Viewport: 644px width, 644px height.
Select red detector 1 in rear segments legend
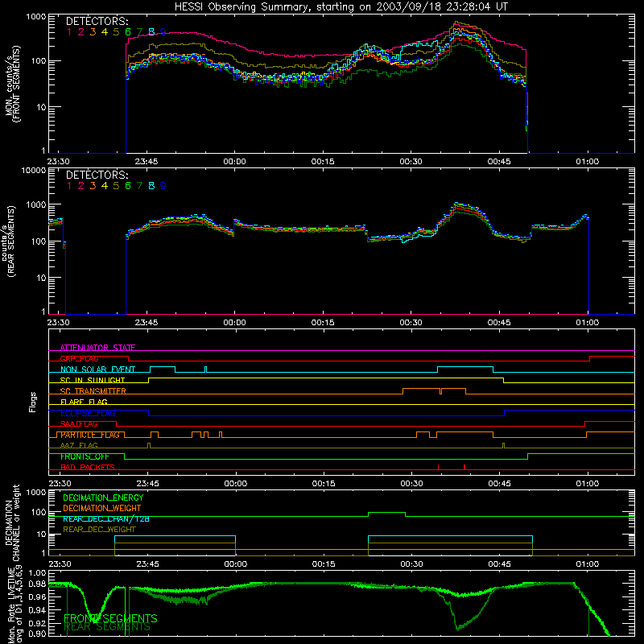(x=69, y=186)
